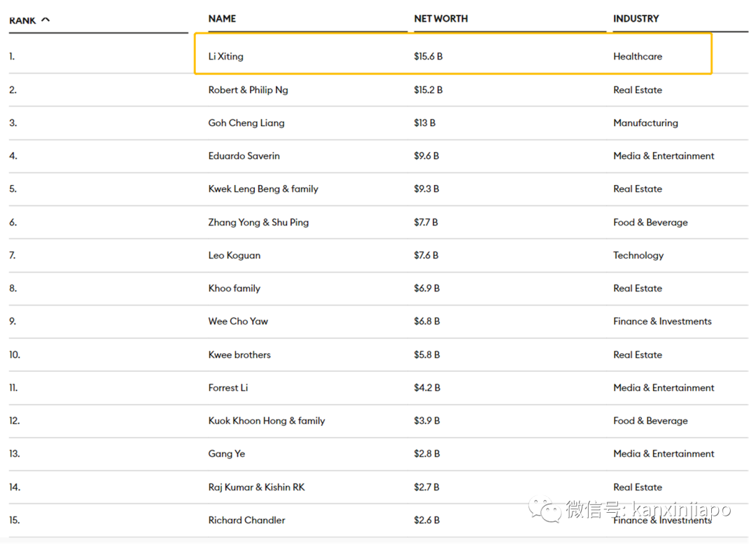Click the Khoo family entry
This screenshot has width=756, height=545.
click(234, 289)
